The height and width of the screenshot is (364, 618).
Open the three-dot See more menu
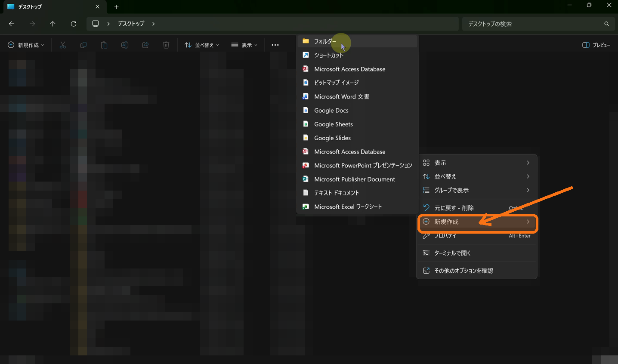(275, 45)
